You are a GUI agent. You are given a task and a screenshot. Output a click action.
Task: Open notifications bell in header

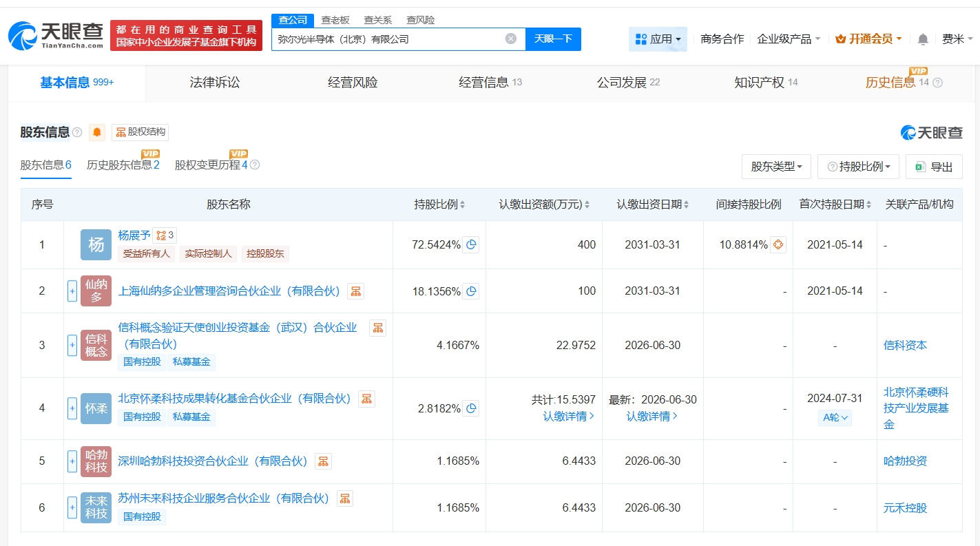[923, 39]
